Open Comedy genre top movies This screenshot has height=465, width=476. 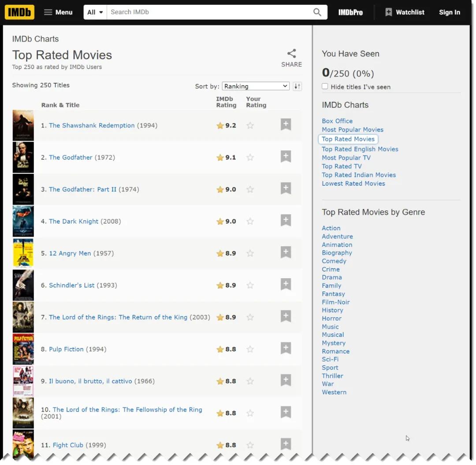(x=334, y=261)
